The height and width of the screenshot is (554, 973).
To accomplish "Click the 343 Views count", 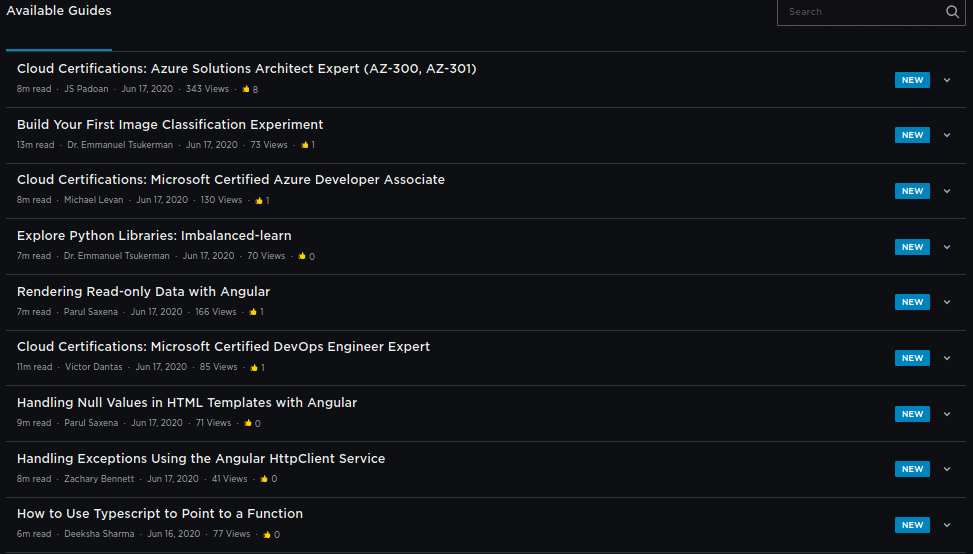I will tap(207, 89).
